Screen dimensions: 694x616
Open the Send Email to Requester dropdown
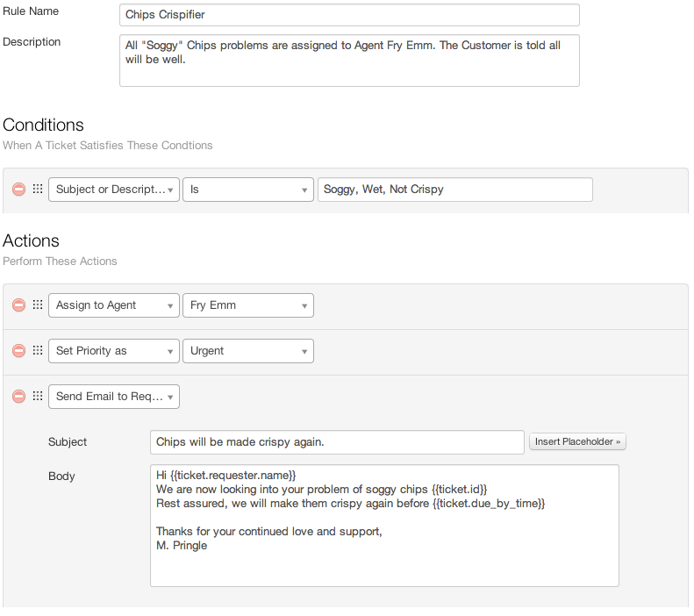click(114, 397)
